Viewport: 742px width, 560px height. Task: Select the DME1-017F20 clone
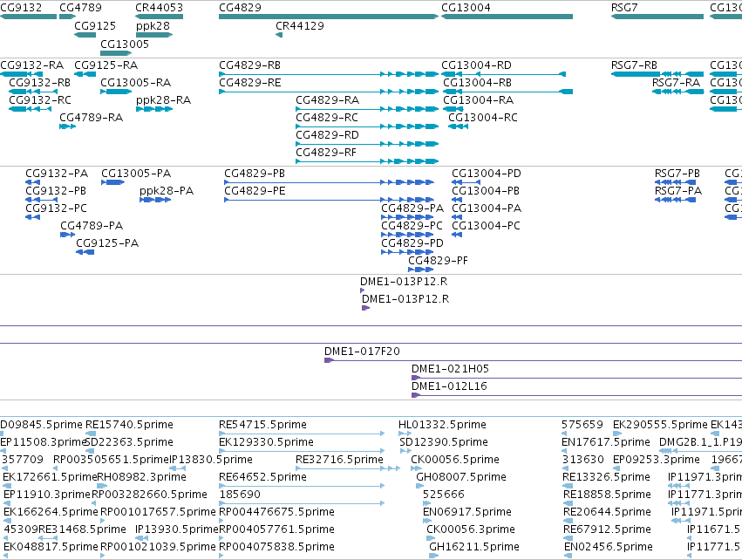point(362,352)
